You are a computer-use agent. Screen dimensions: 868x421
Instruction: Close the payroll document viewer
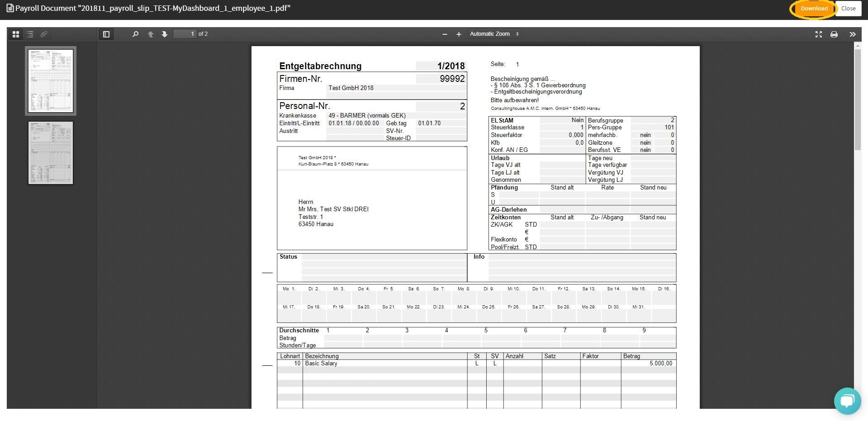[x=848, y=9]
